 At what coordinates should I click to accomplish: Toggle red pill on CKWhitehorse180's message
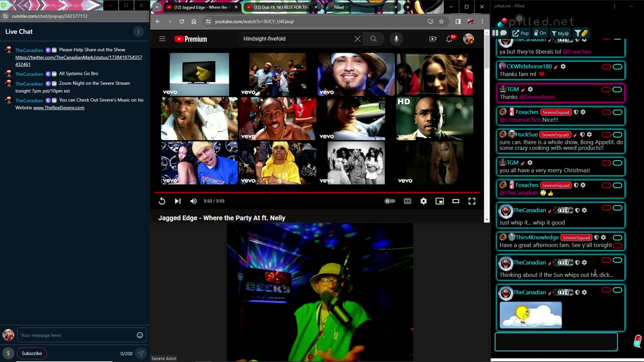606,67
